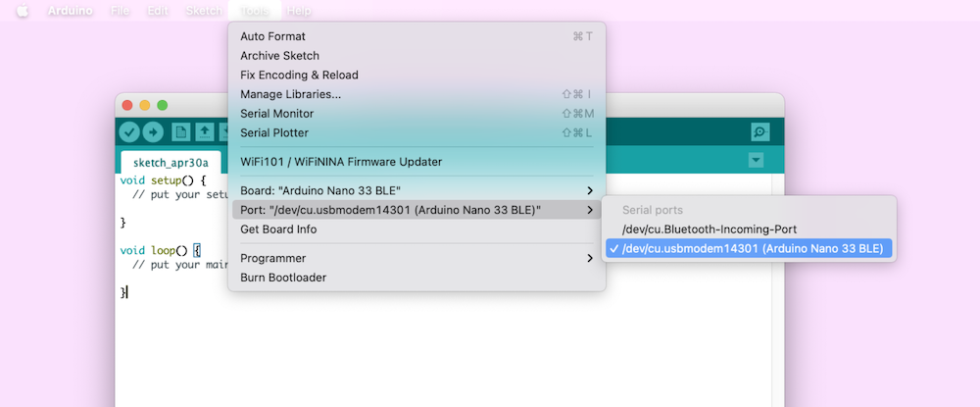Open Manage Libraries...
980x407 pixels.
[416, 94]
